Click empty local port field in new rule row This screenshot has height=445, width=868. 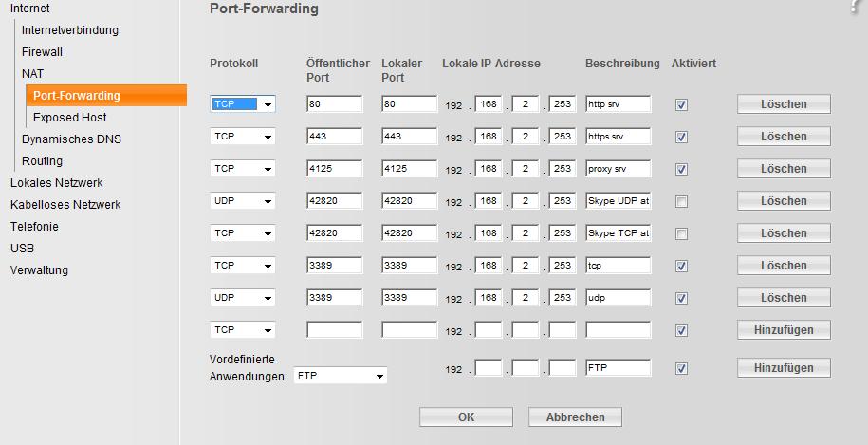point(409,330)
